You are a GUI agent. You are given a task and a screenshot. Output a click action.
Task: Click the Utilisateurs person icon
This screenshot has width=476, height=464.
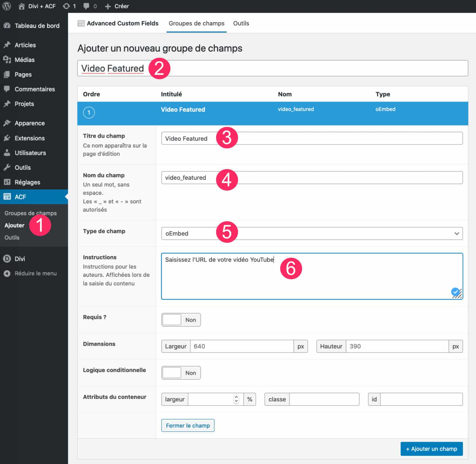tap(7, 153)
